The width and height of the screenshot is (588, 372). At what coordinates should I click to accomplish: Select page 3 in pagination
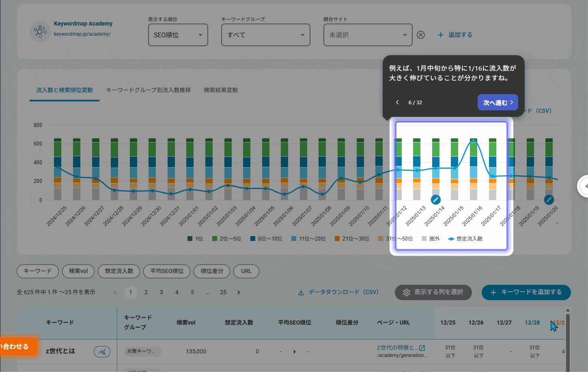(162, 292)
